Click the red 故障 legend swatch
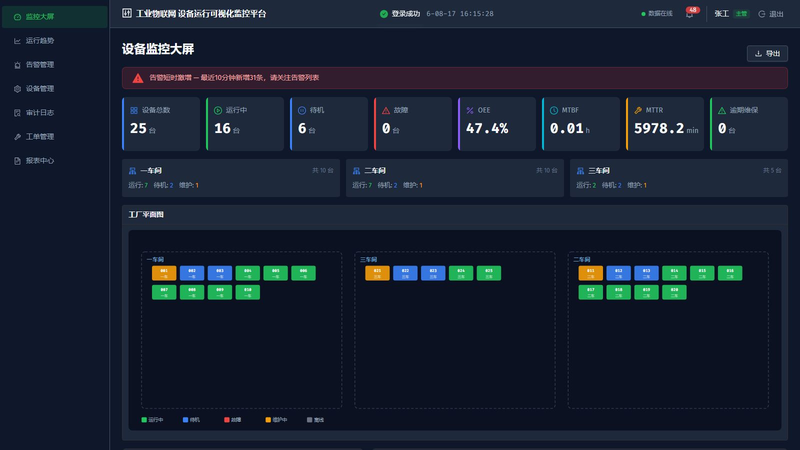The width and height of the screenshot is (800, 450). (x=227, y=420)
